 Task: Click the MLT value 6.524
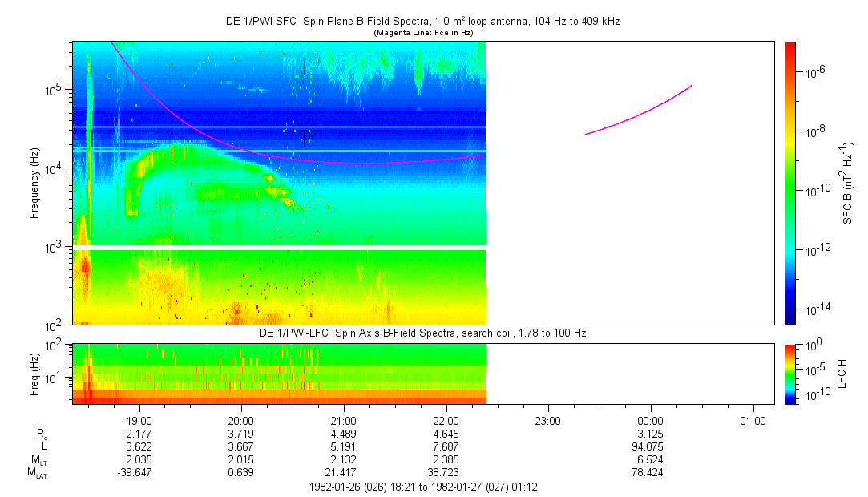click(651, 460)
